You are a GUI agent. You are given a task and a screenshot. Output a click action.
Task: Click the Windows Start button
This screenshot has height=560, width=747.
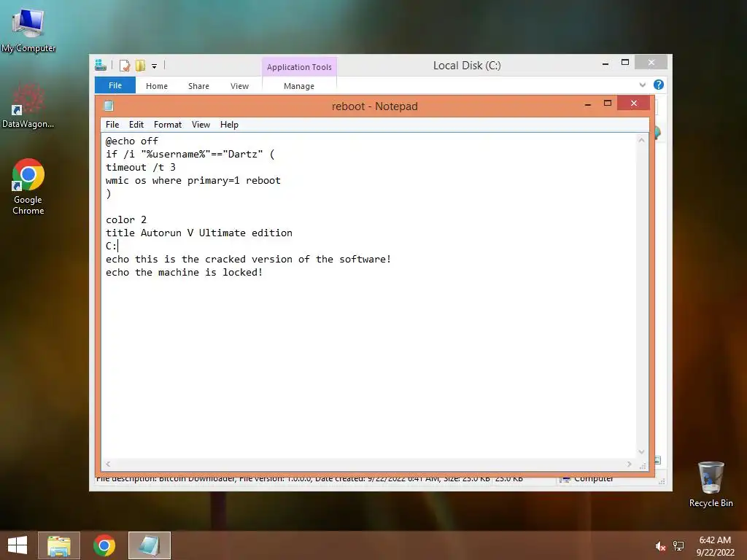pos(18,545)
